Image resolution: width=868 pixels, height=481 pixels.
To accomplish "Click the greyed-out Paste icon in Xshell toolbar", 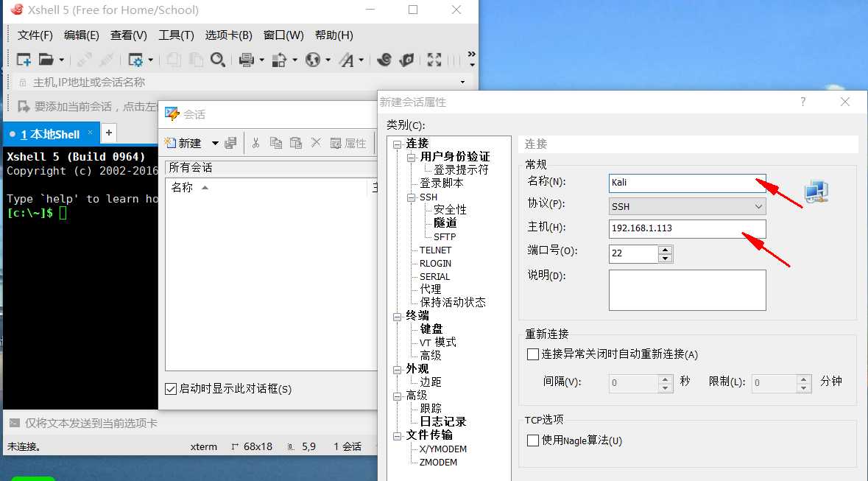I will (196, 59).
